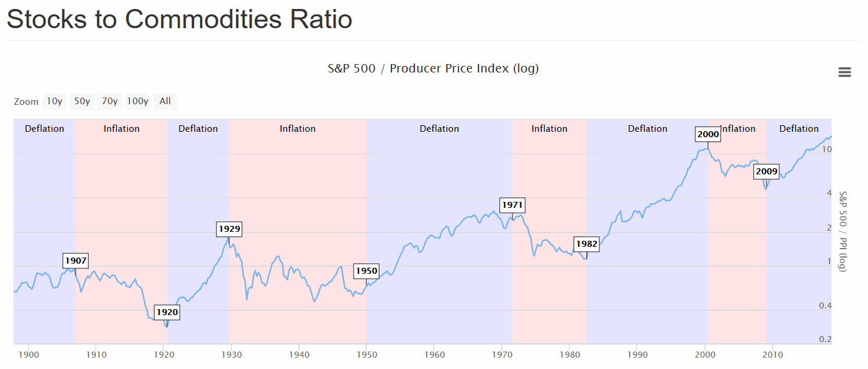Open the chart hamburger context menu
The image size is (868, 369).
point(844,72)
